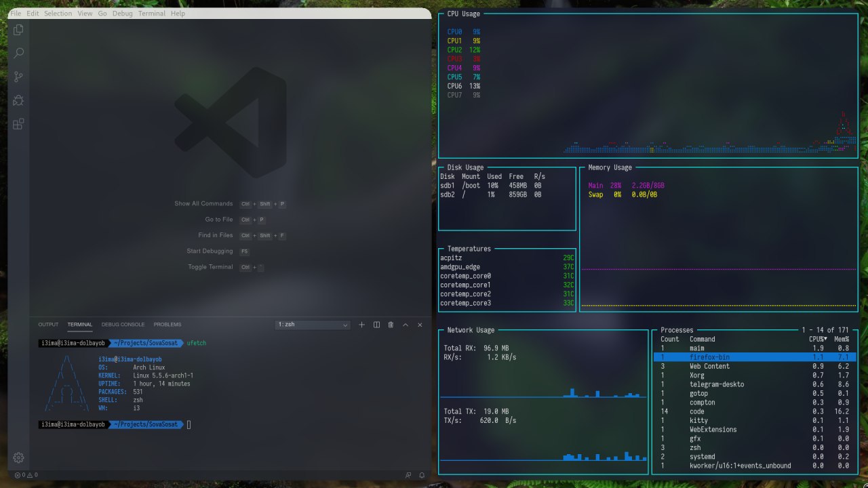
Task: Click the 'Total RX: 96.9 MB' line
Action: tap(476, 348)
